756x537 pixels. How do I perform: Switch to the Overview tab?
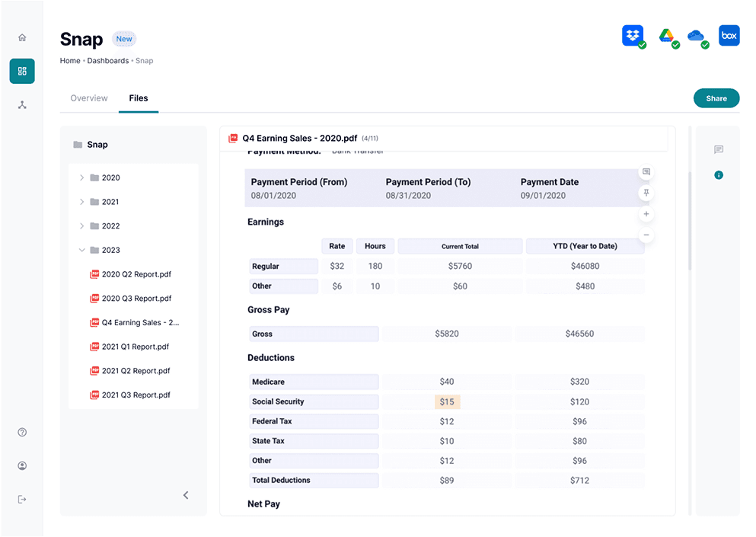click(x=89, y=98)
